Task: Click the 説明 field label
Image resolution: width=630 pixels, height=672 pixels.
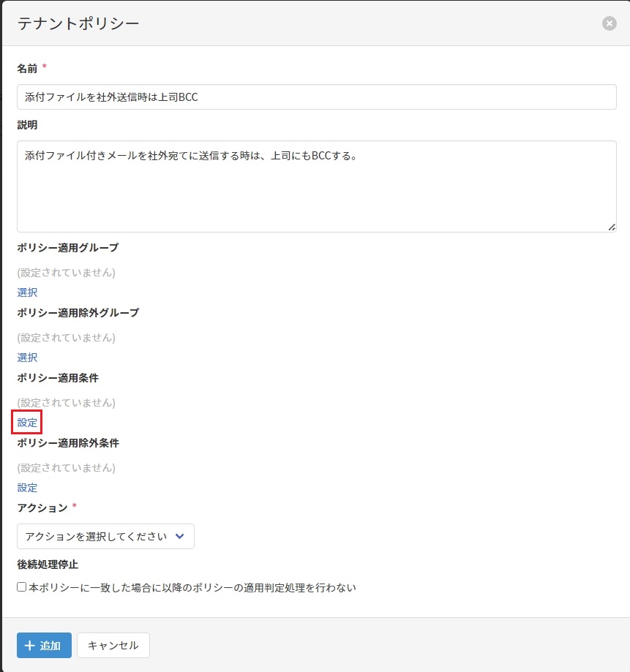Action: point(27,125)
